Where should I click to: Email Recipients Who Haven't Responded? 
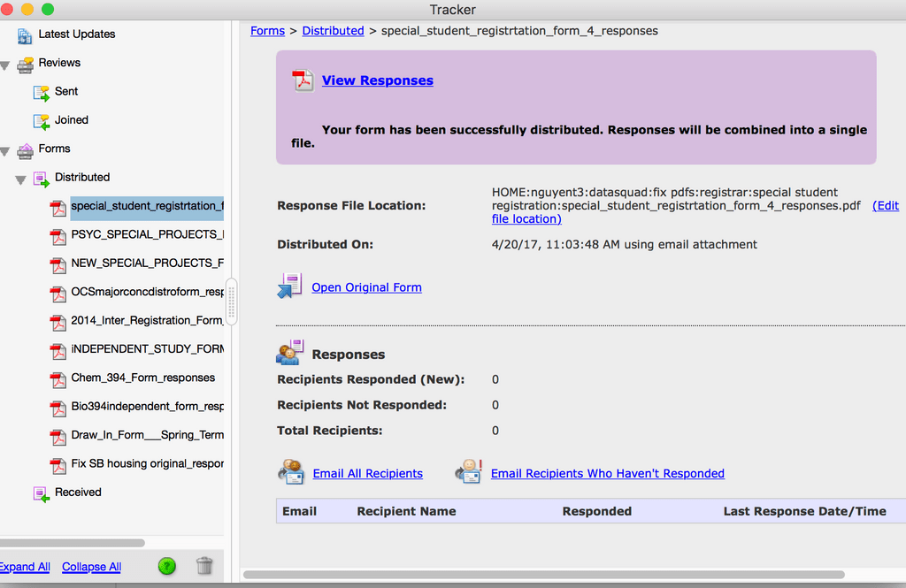pos(607,473)
